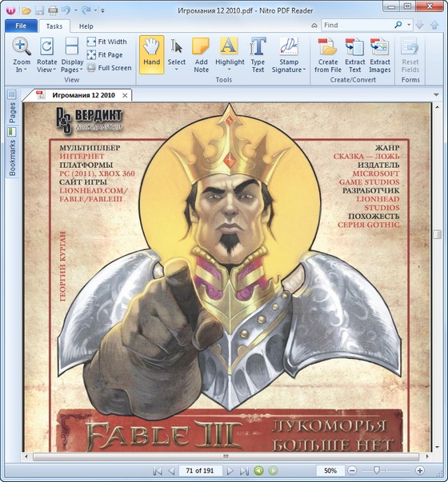Open the Customize Quick Access Toolbar dropdown
The image size is (448, 482).
102,10
